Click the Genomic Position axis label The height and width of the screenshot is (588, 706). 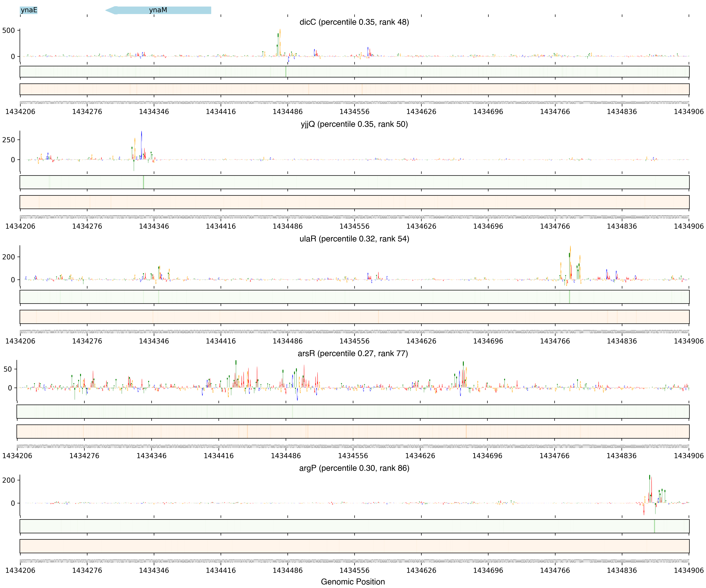[353, 582]
